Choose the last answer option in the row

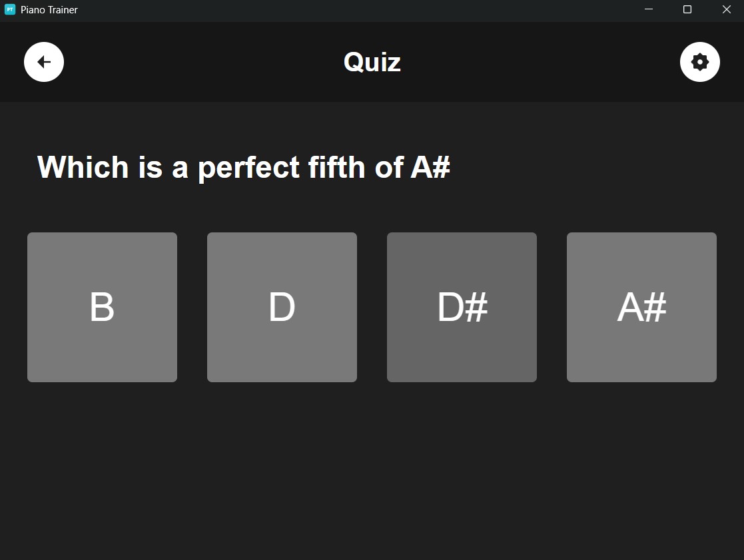pyautogui.click(x=641, y=307)
